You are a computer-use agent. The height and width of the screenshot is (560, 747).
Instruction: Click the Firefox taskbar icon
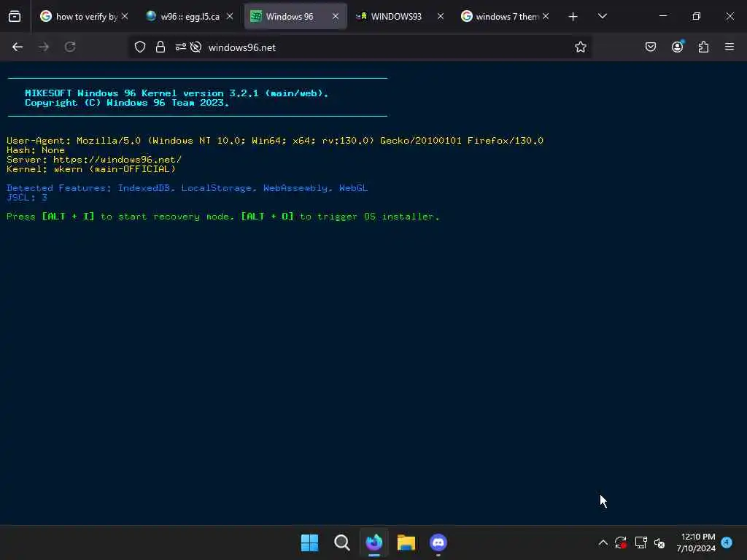374,542
